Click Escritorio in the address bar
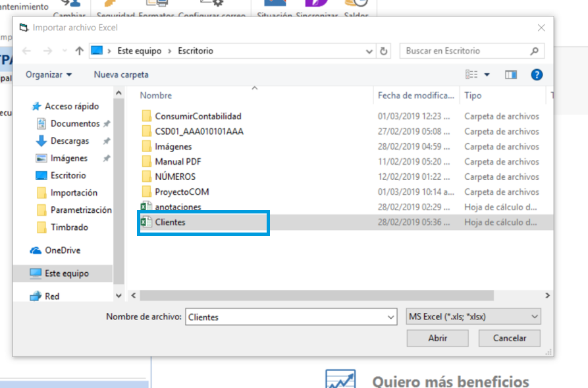Image resolution: width=588 pixels, height=388 pixels. coord(196,51)
